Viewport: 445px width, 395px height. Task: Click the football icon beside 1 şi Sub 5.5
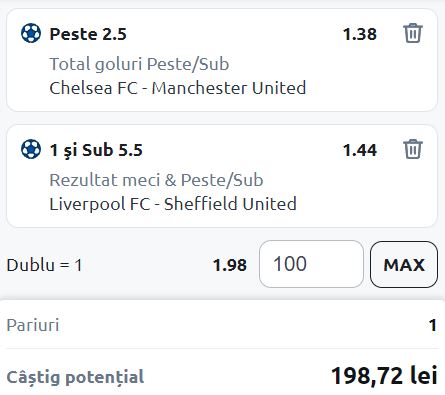pos(31,149)
